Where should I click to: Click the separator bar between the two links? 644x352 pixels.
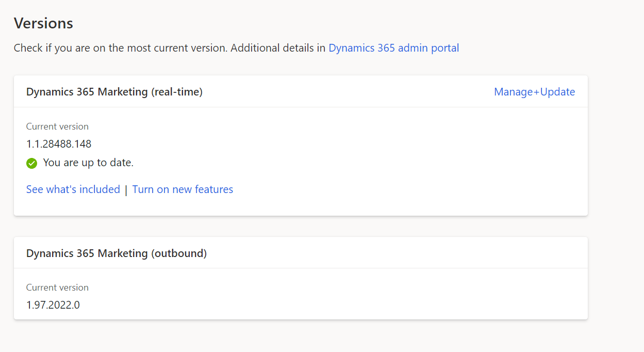tap(126, 190)
